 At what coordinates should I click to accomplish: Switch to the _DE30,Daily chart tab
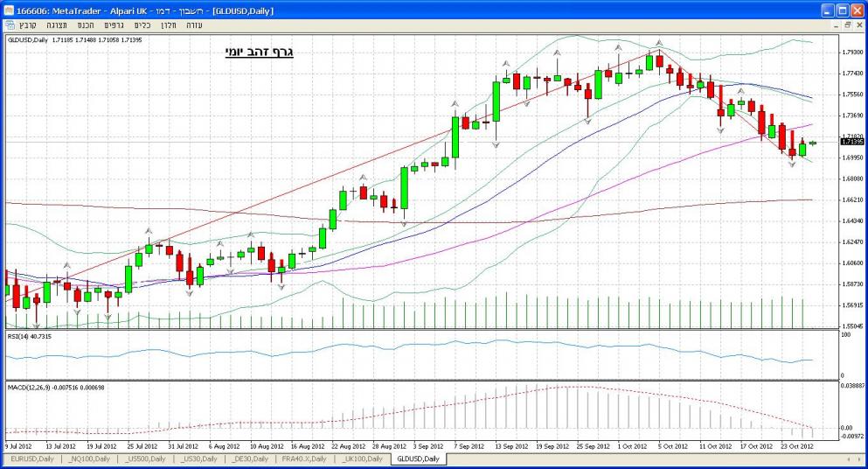pyautogui.click(x=250, y=458)
